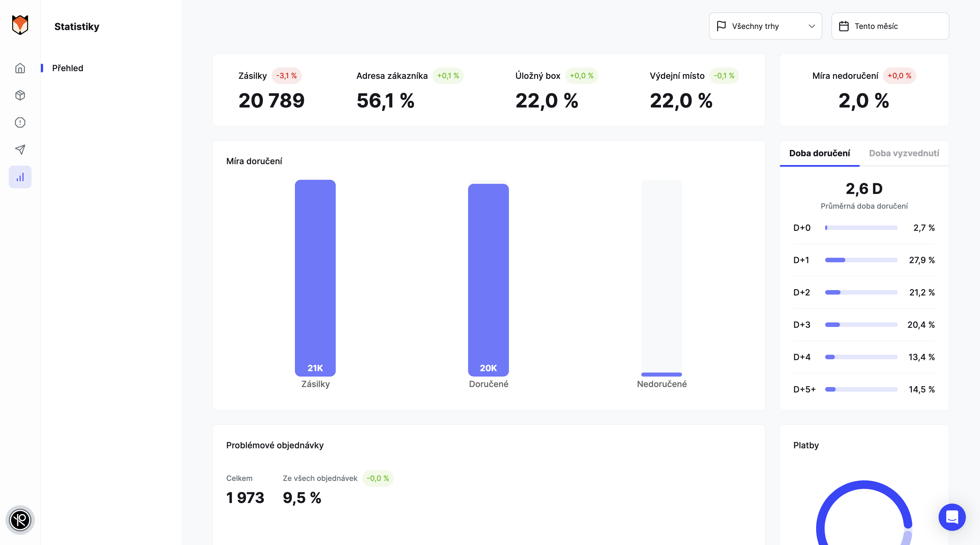Click the 2,6 D average delivery time
980x545 pixels.
point(864,189)
